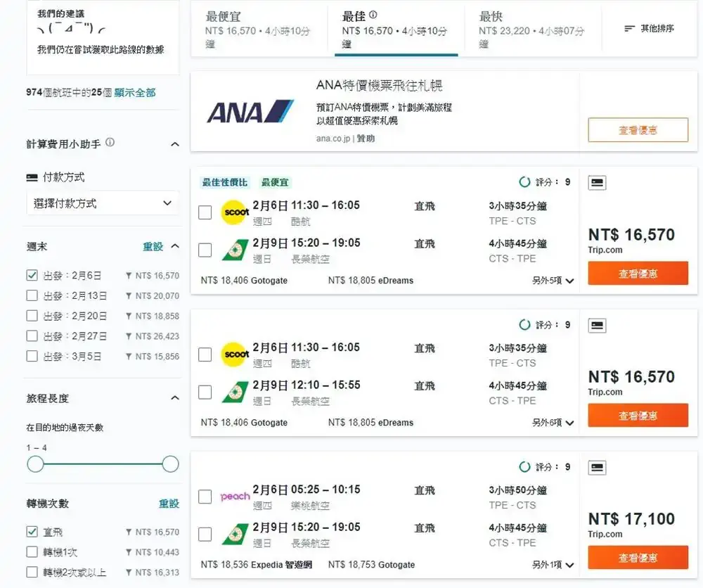Click rating circle icon on Peach result
The height and width of the screenshot is (588, 703).
(524, 467)
